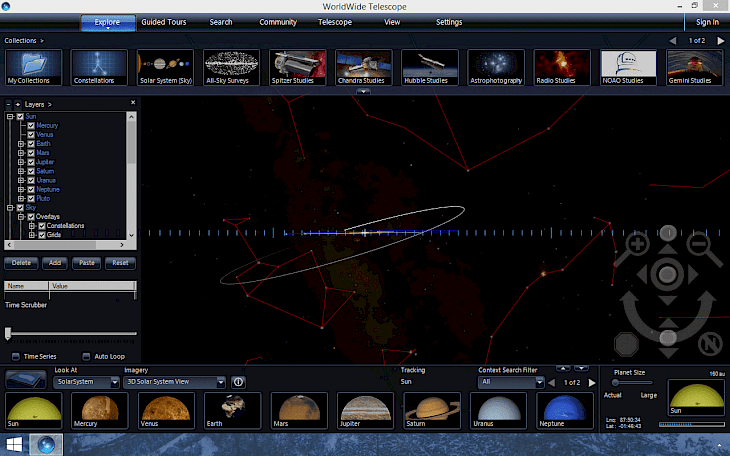This screenshot has height=456, width=730.
Task: Click the plus icon in Layers header
Action: [18, 104]
